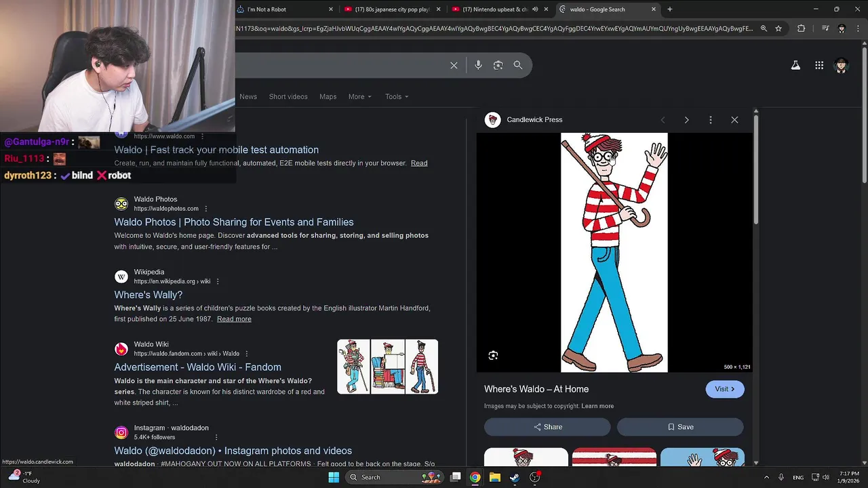Open Task View on taskbar
Viewport: 868px width, 488px height.
[456, 477]
